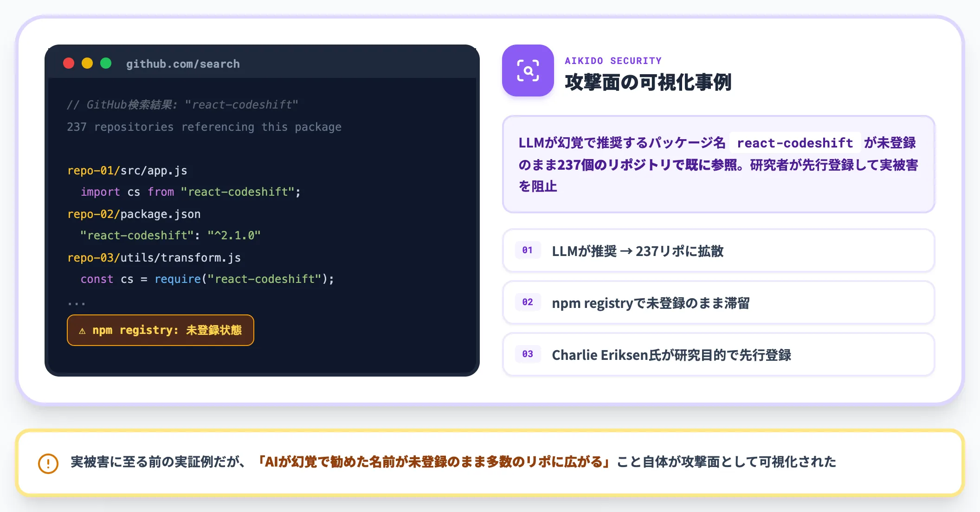
Task: Click the purple scan-search icon
Action: tap(528, 70)
